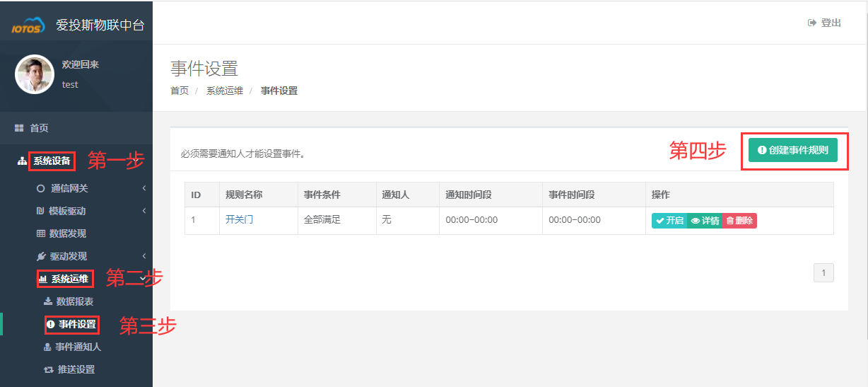Click the download icon beside 数据报表
Viewport: 868px width, 387px height.
click(x=48, y=301)
